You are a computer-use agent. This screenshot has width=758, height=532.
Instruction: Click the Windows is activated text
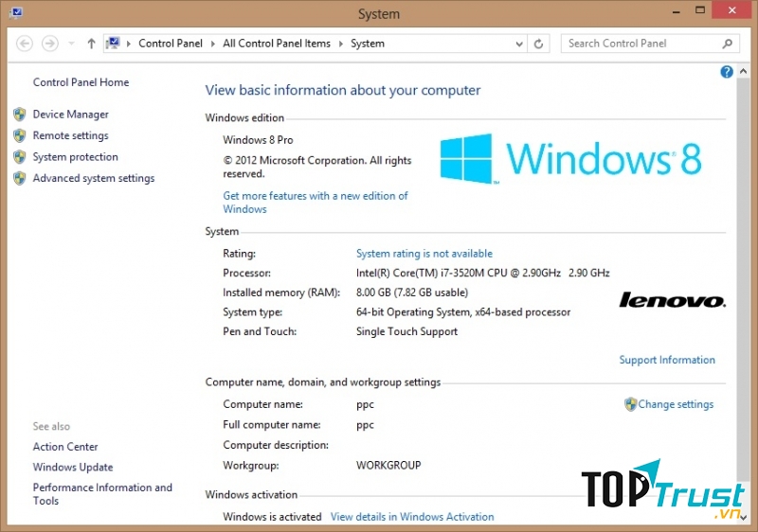272,517
